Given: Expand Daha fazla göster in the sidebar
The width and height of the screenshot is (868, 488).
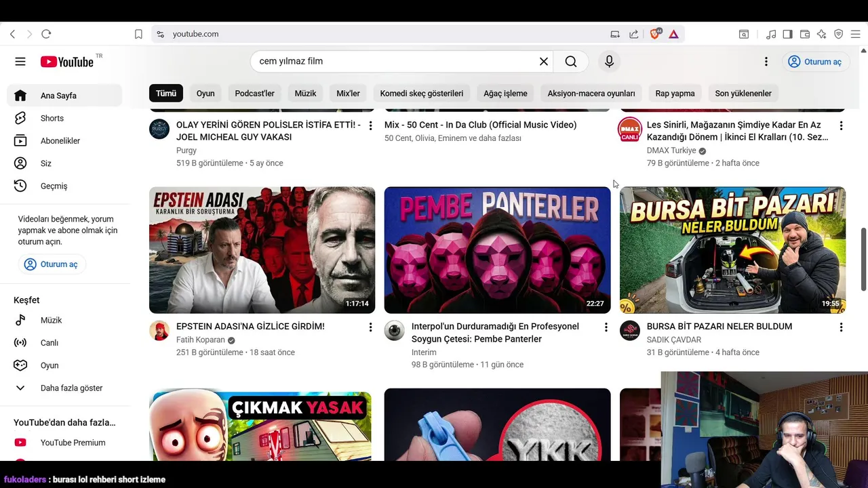Looking at the screenshot, I should 64,388.
